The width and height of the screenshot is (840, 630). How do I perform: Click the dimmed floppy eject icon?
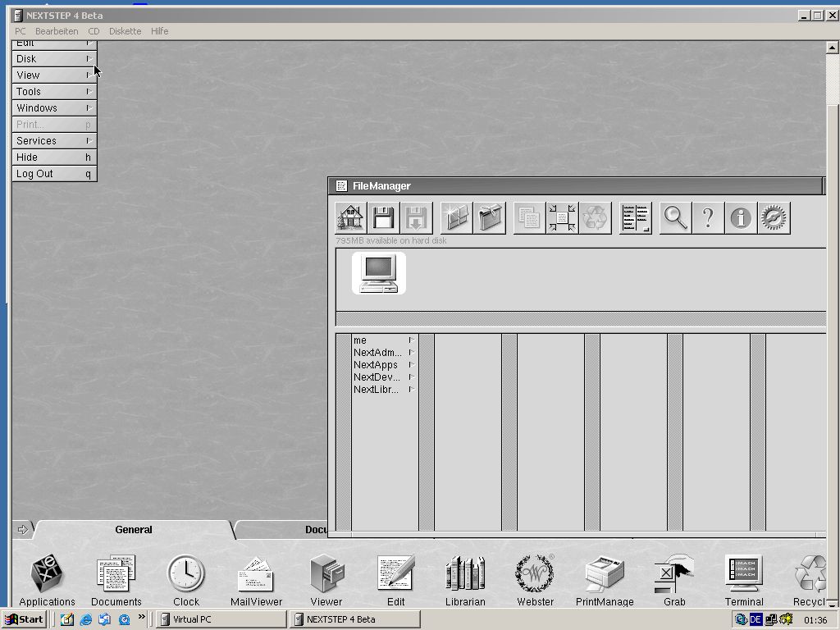(416, 218)
